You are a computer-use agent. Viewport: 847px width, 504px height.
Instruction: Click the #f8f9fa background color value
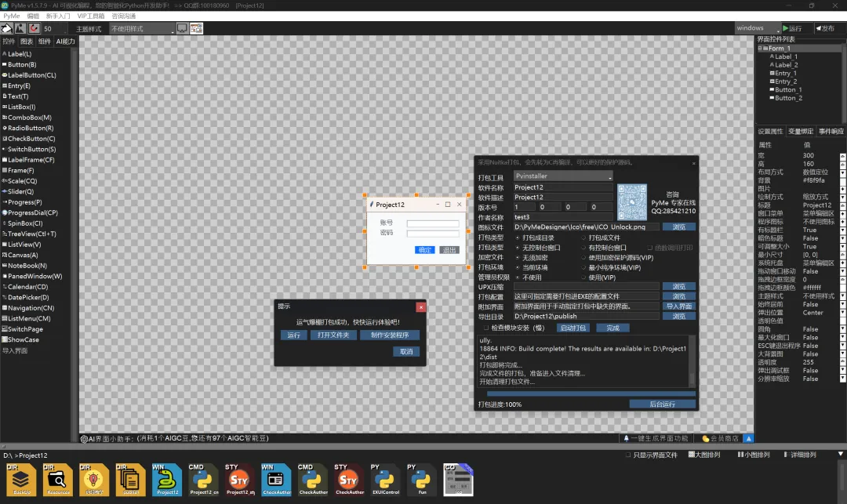[x=813, y=181]
